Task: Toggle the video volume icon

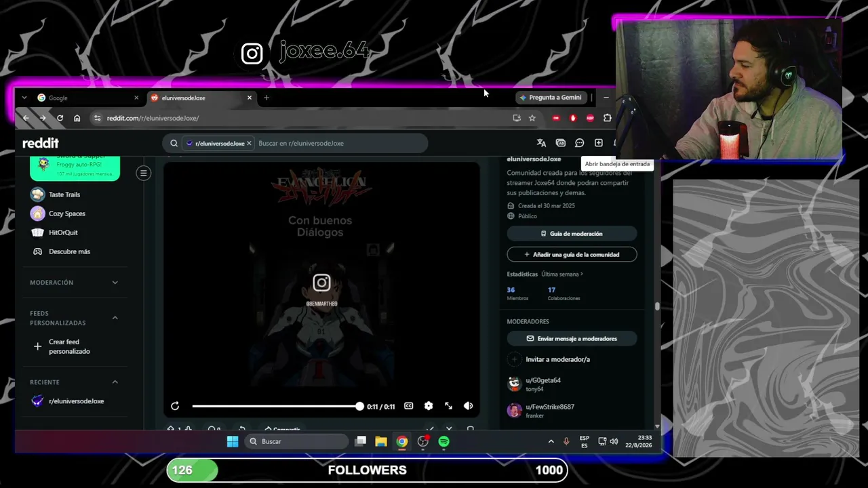Action: coord(468,406)
